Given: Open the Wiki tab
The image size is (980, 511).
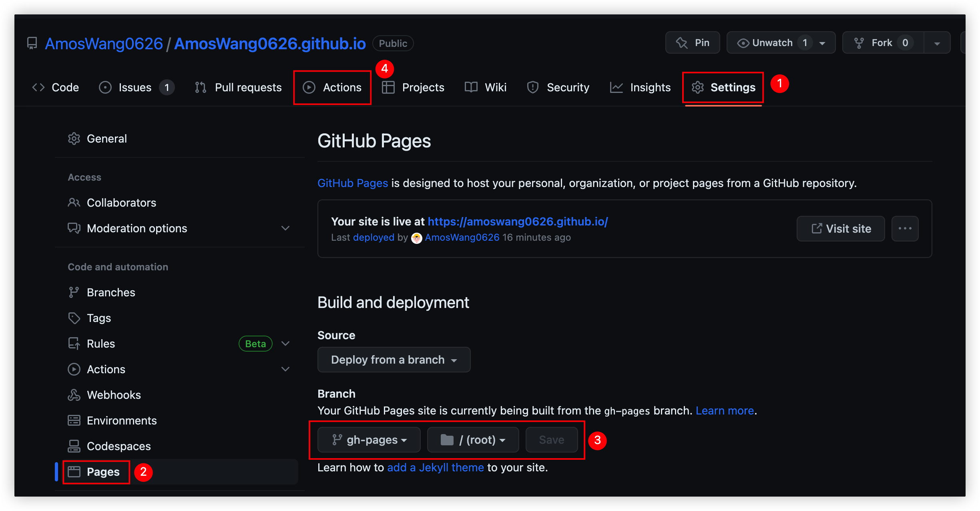Looking at the screenshot, I should tap(486, 87).
